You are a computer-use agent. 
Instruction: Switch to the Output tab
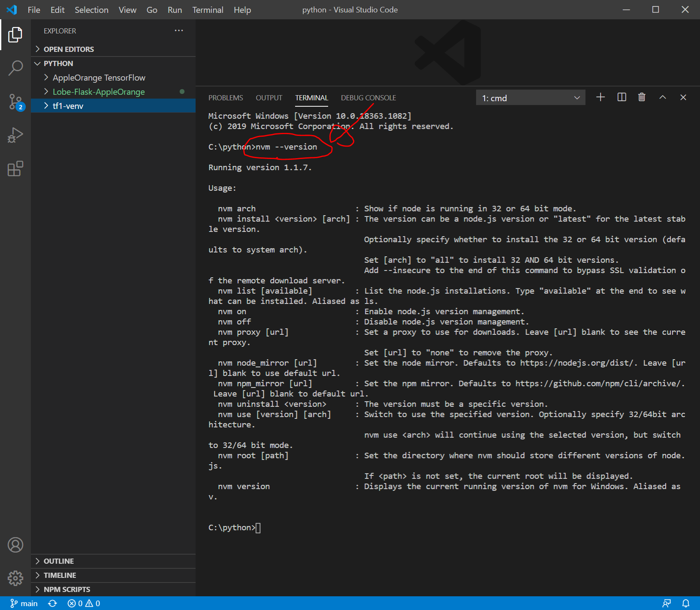[x=269, y=98]
